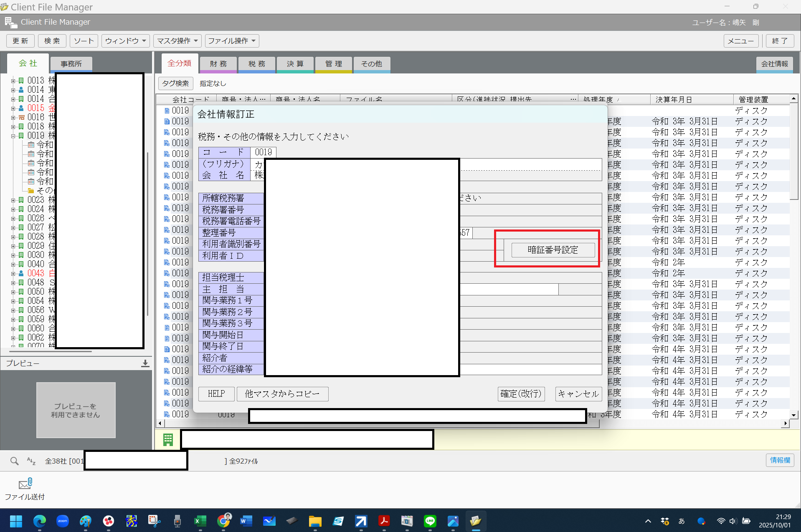Click the A-Z sort icon in status bar
Viewport: 801px width, 532px height.
31,461
